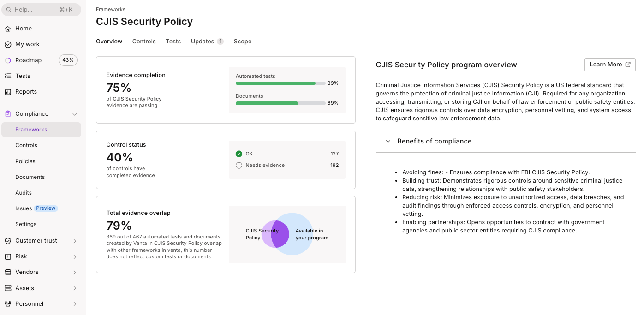Click the Roadmap 43% badge
The height and width of the screenshot is (315, 644).
(x=68, y=60)
